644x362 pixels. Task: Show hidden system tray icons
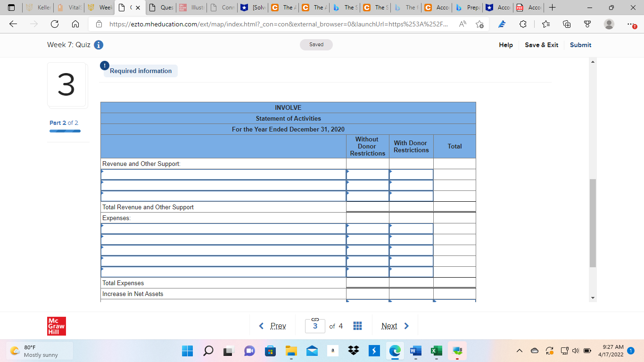tap(520, 351)
